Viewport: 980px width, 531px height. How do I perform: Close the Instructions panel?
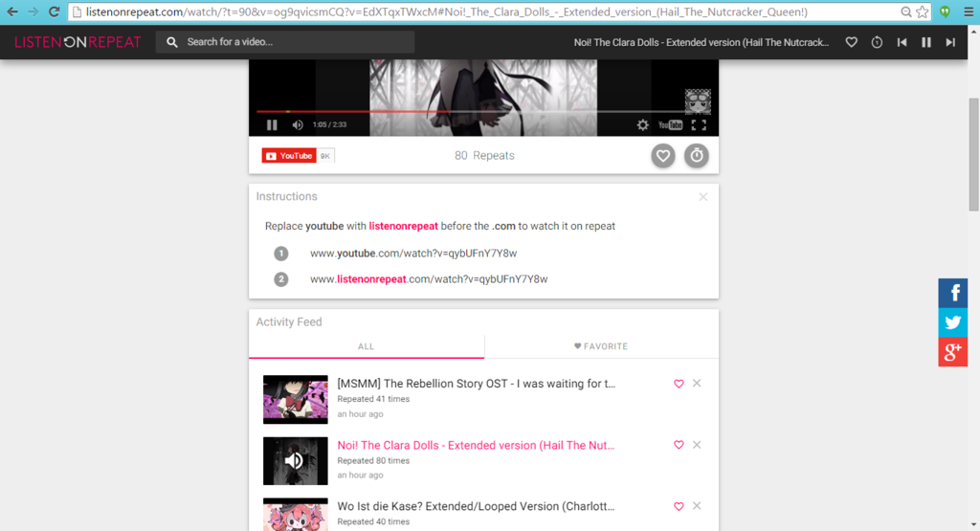pos(703,197)
